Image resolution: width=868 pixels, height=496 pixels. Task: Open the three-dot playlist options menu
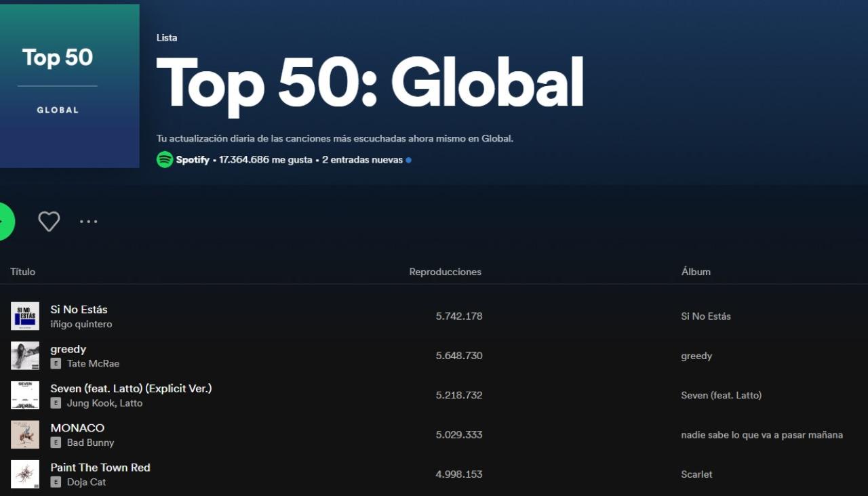pyautogui.click(x=88, y=221)
